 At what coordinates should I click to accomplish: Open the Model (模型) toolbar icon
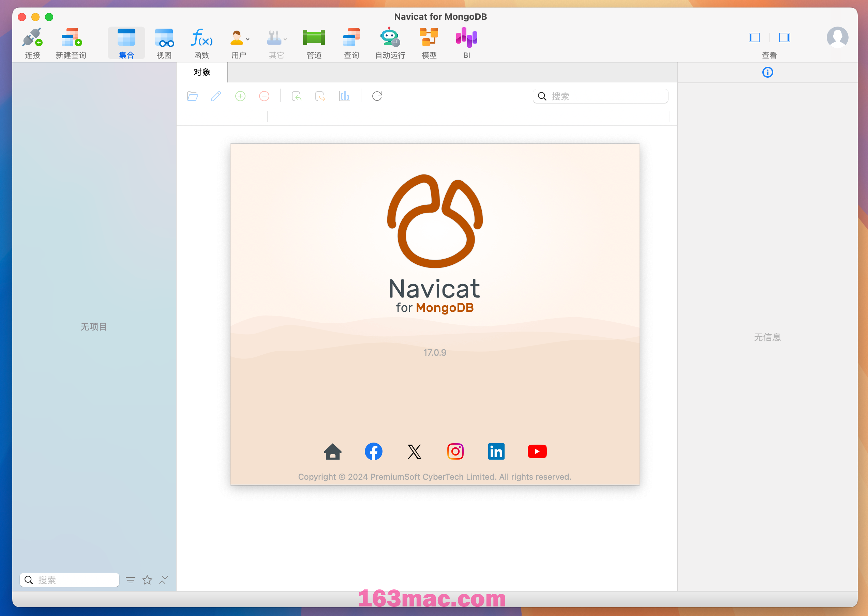(x=429, y=37)
